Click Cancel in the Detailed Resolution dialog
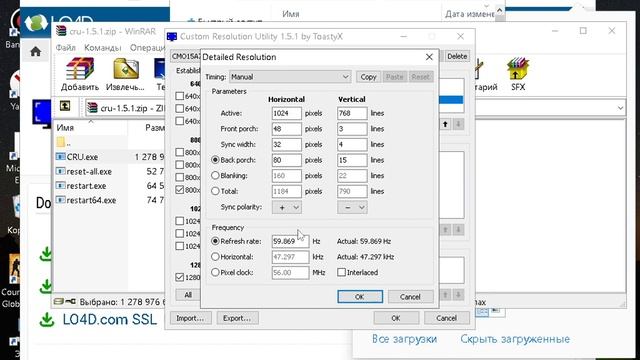Screen dimensions: 640x360 410,297
